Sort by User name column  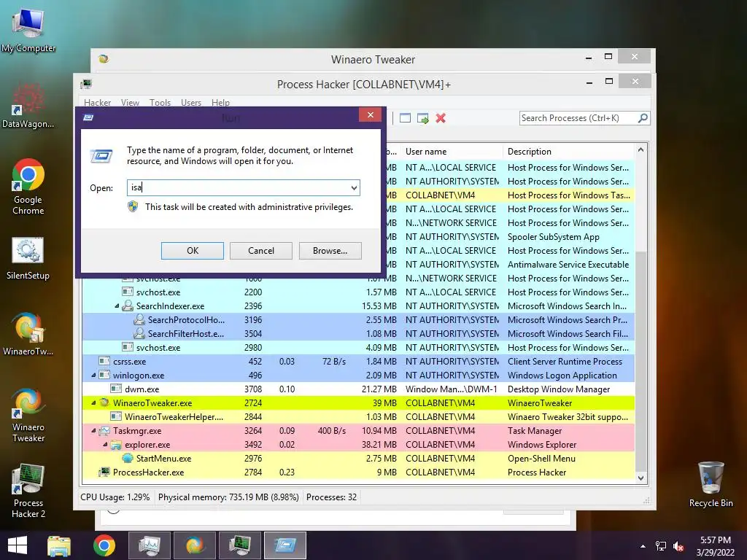coord(451,152)
